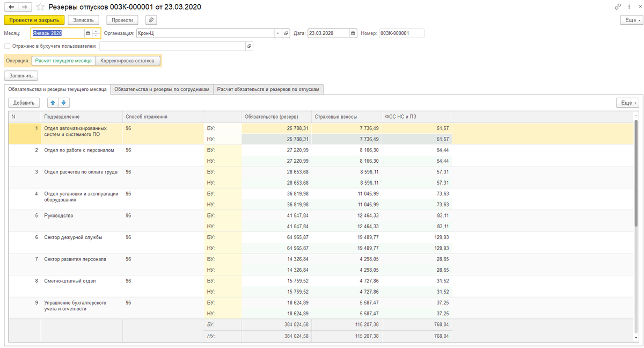
Task: Add document to favorites with star icon
Action: coord(40,7)
